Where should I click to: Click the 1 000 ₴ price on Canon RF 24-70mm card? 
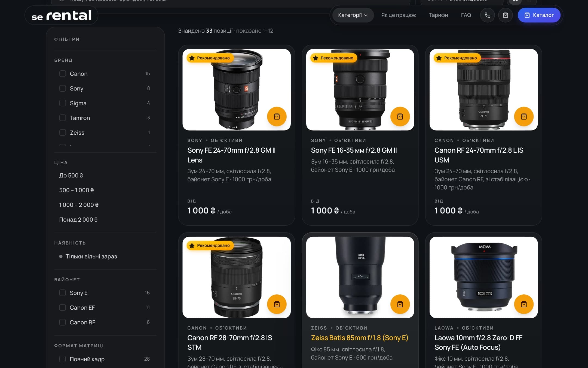point(448,211)
